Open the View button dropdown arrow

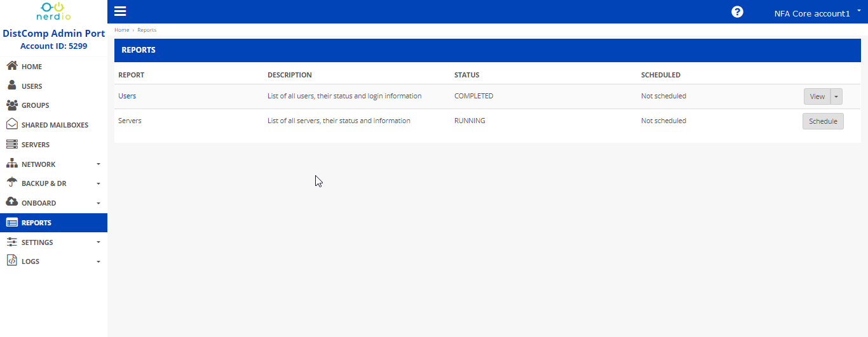click(x=836, y=96)
